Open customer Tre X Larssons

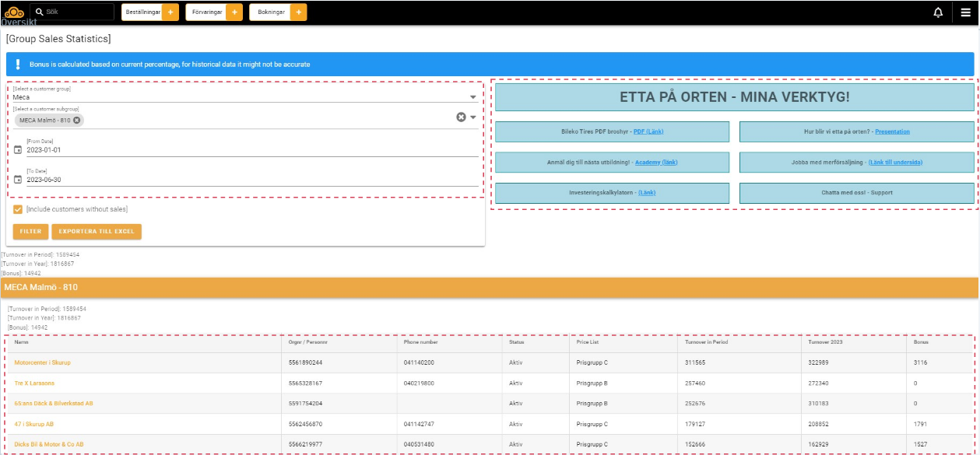click(x=34, y=383)
